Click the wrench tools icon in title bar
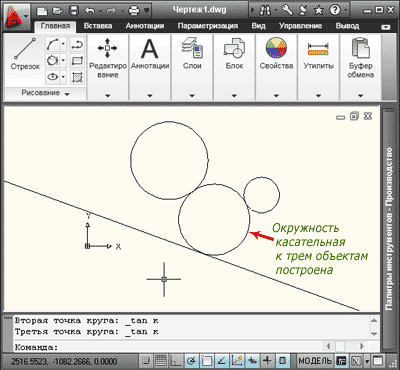The height and width of the screenshot is (370, 400). click(x=287, y=11)
